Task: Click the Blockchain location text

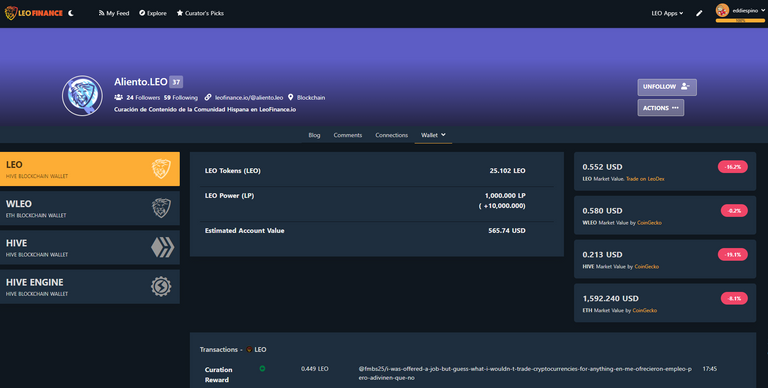Action: (x=311, y=97)
